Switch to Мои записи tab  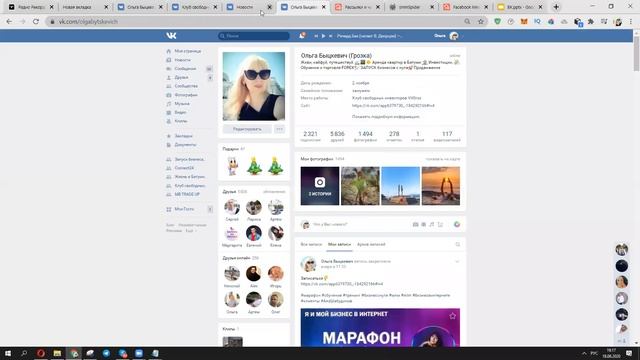[340, 244]
